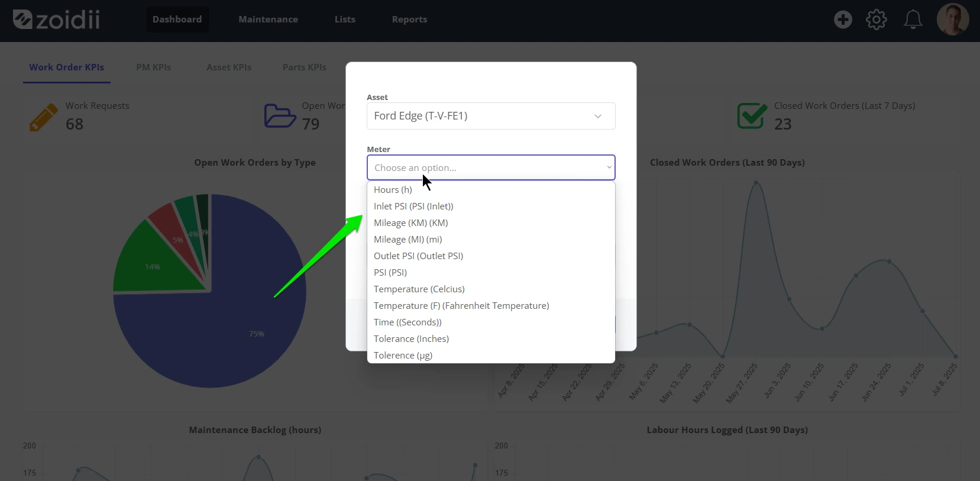Image resolution: width=980 pixels, height=481 pixels.
Task: Open the settings gear icon
Action: (x=876, y=20)
